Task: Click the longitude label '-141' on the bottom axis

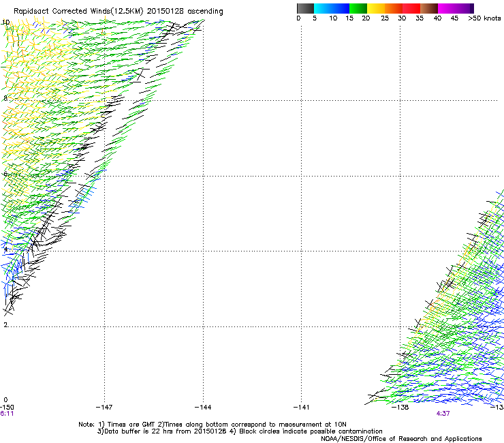Action: [x=301, y=408]
